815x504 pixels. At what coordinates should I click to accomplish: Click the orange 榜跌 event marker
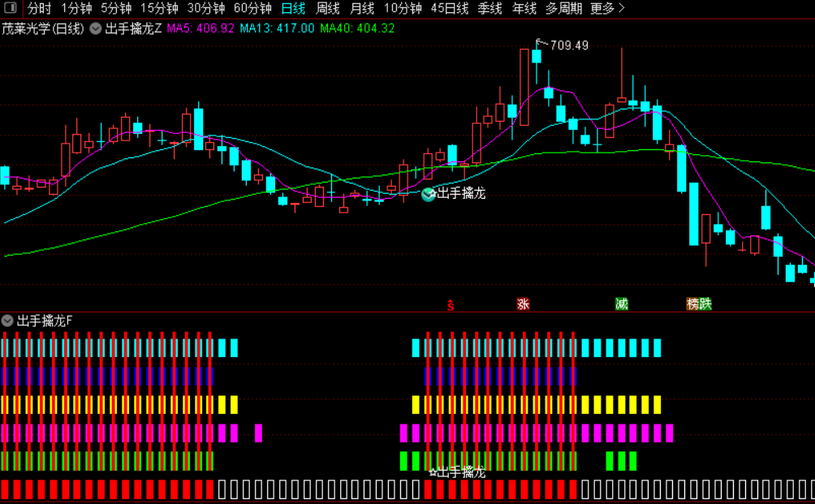click(699, 304)
